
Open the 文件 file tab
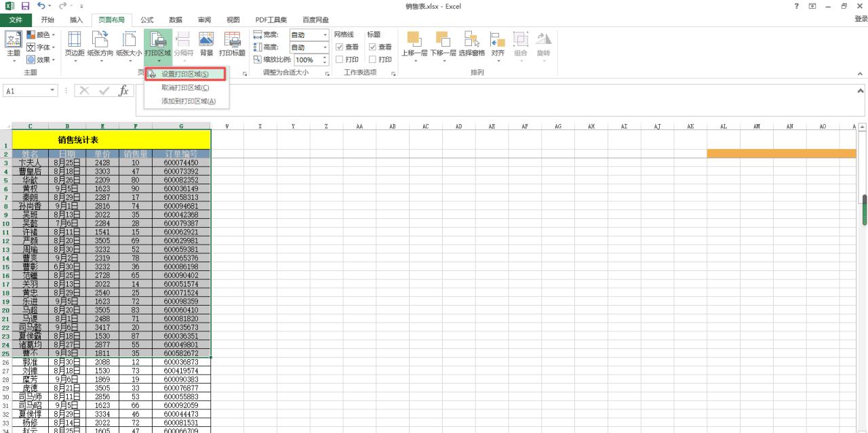pyautogui.click(x=16, y=20)
